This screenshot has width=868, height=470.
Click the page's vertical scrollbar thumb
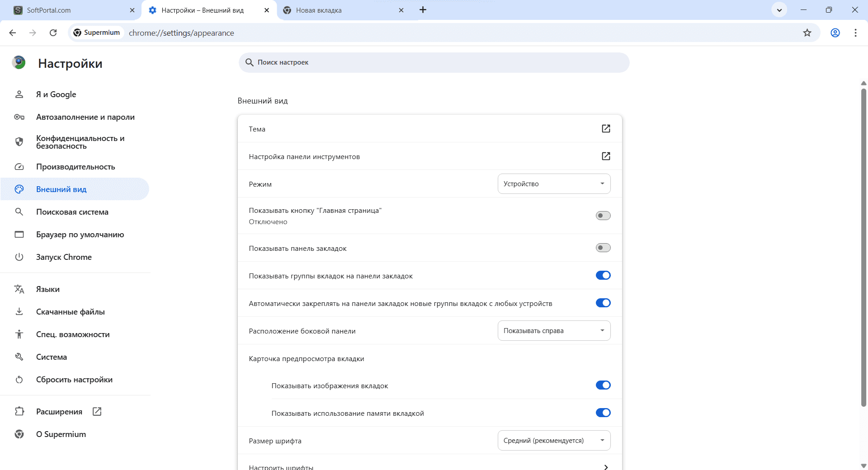tap(863, 249)
